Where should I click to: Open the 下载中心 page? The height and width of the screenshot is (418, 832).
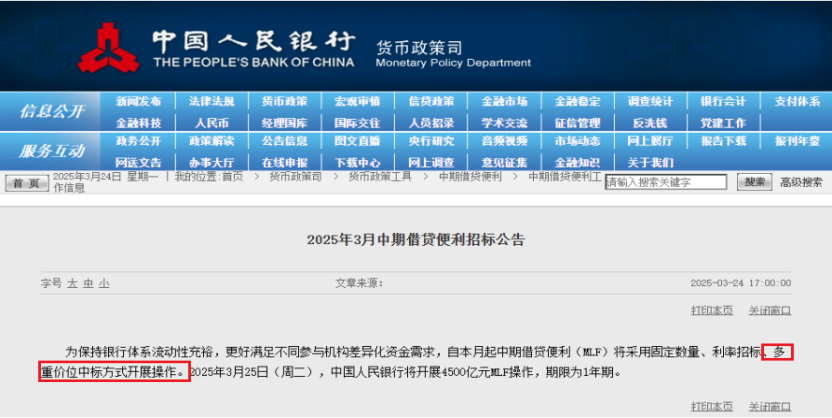pyautogui.click(x=357, y=163)
